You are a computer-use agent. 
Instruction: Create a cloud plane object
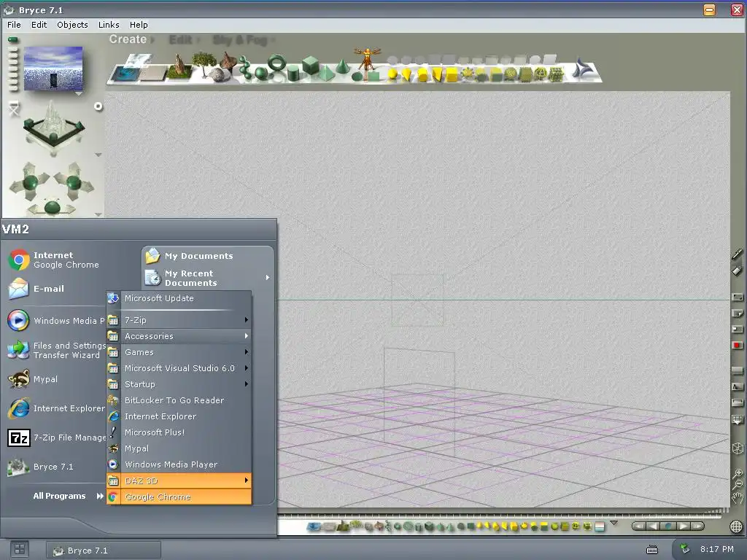point(138,60)
